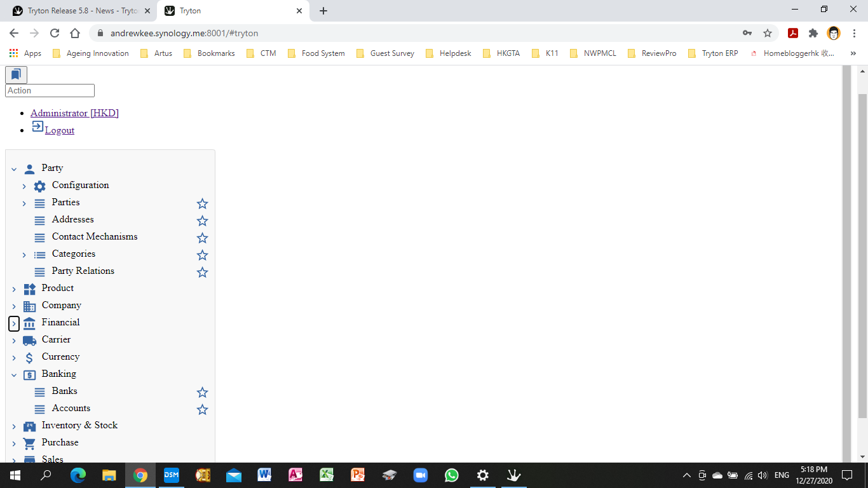Viewport: 868px width, 488px height.
Task: Expand the Categories submenu chevron
Action: coord(24,255)
